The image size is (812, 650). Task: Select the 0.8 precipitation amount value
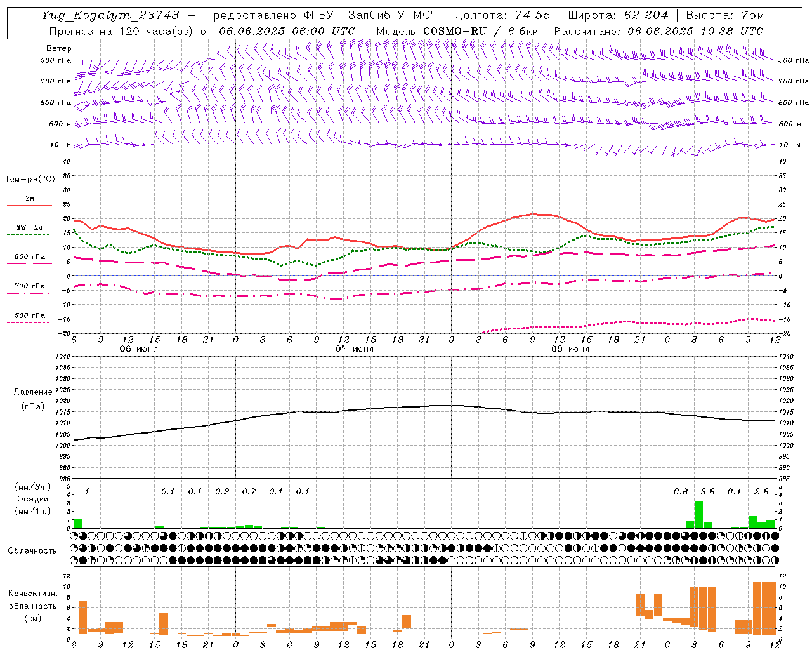(680, 492)
